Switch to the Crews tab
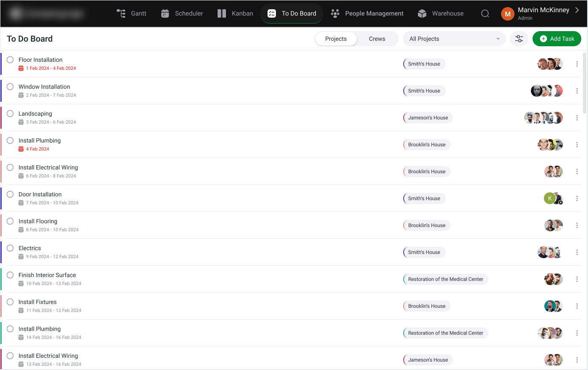 coord(377,39)
